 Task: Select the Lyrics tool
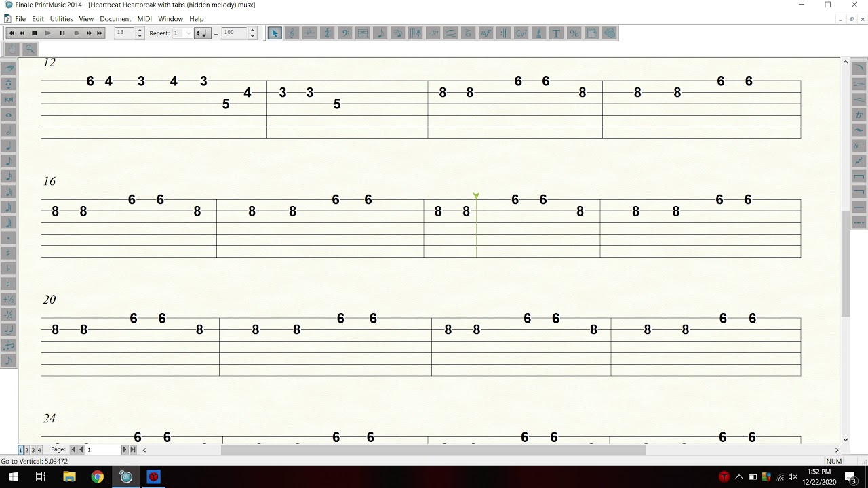pyautogui.click(x=539, y=33)
